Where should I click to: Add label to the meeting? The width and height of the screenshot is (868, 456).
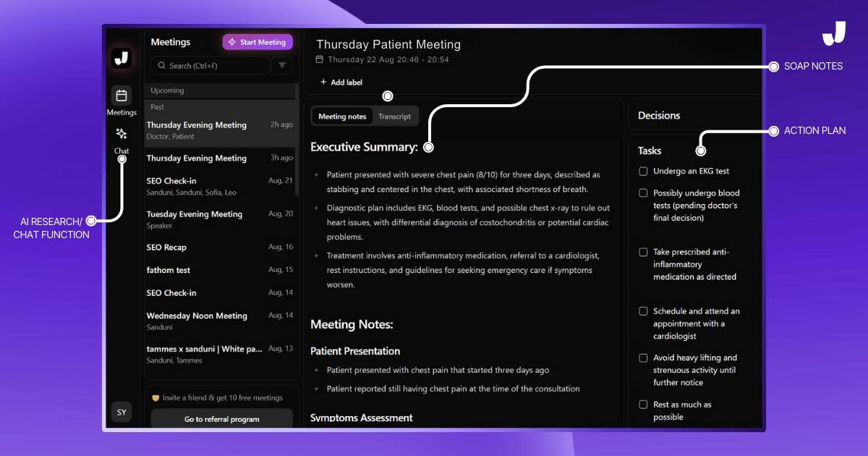tap(341, 83)
